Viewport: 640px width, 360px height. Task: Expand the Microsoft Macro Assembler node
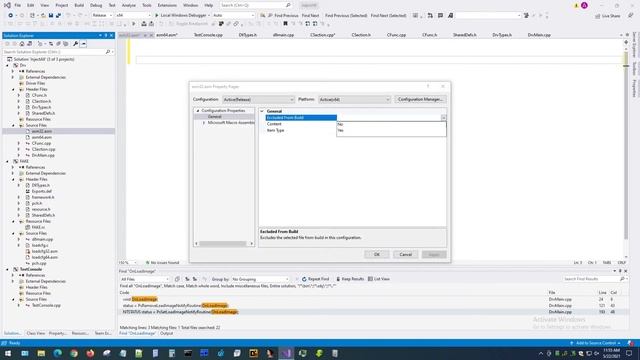(204, 122)
